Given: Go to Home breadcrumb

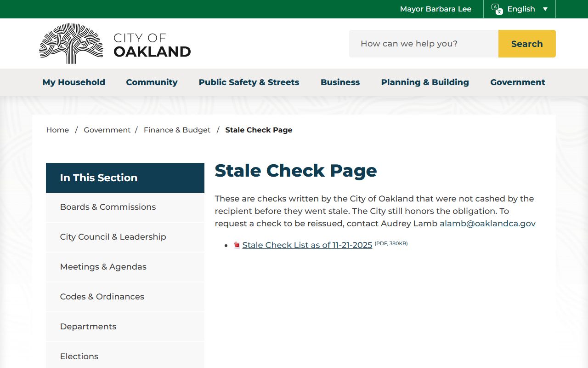Looking at the screenshot, I should (x=57, y=130).
